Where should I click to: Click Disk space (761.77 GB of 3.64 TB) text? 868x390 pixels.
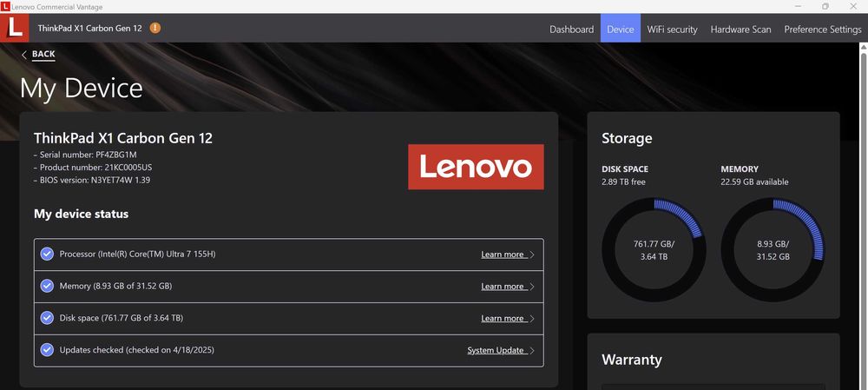pyautogui.click(x=122, y=319)
